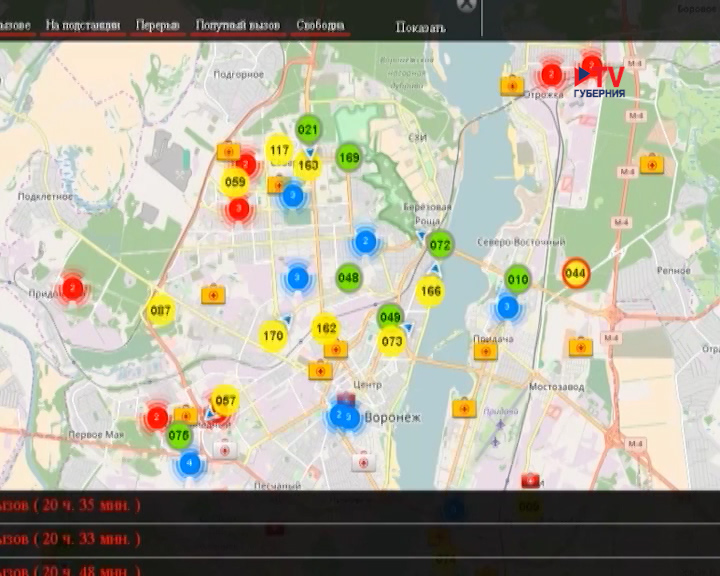720x576 pixels.
Task: Switch to the На подстанции filter
Action: 83,25
